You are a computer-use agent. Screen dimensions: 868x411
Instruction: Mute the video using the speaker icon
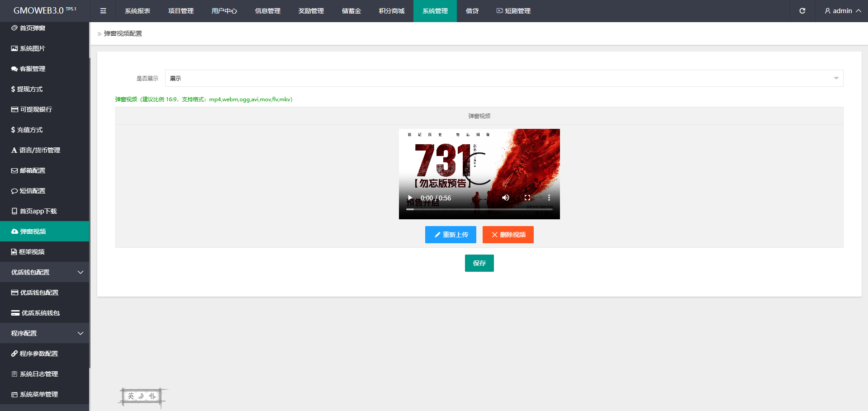point(506,198)
